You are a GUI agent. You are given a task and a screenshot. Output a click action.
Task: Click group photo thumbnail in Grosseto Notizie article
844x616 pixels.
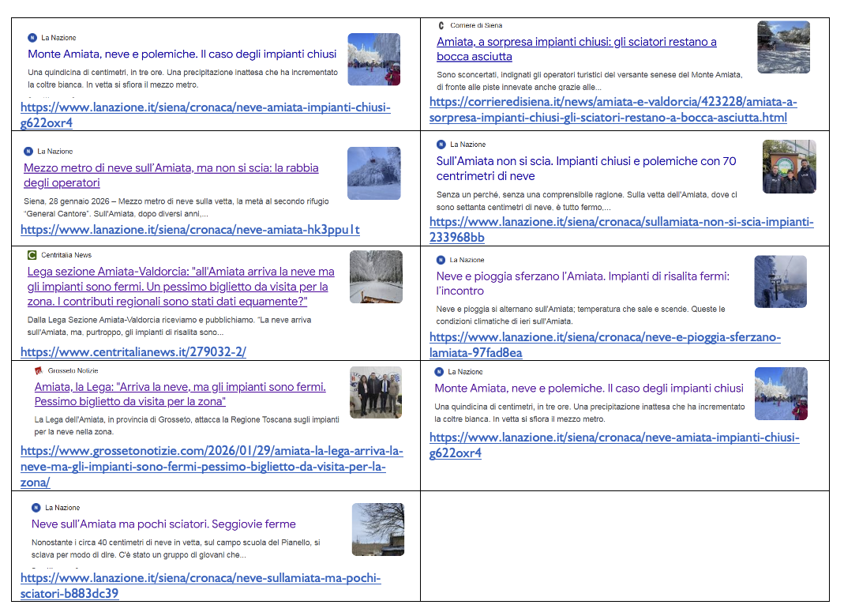tap(376, 392)
